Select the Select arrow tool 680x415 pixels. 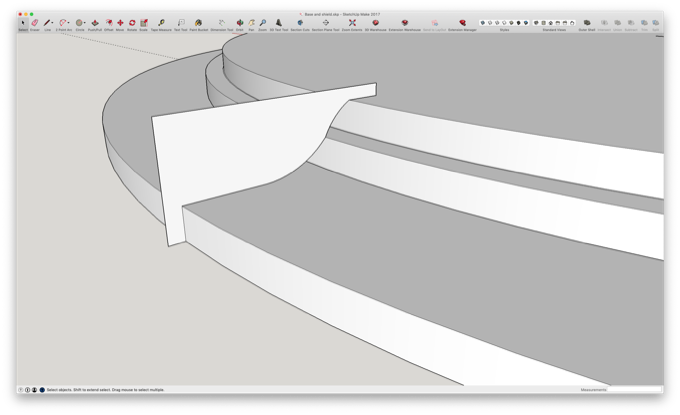(x=23, y=23)
